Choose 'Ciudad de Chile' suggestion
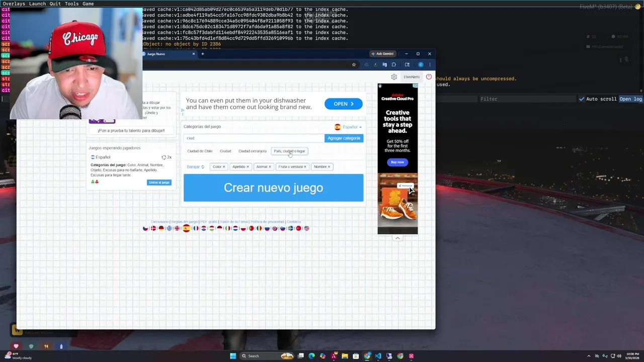Viewport: 644px width, 362px height. (200, 151)
